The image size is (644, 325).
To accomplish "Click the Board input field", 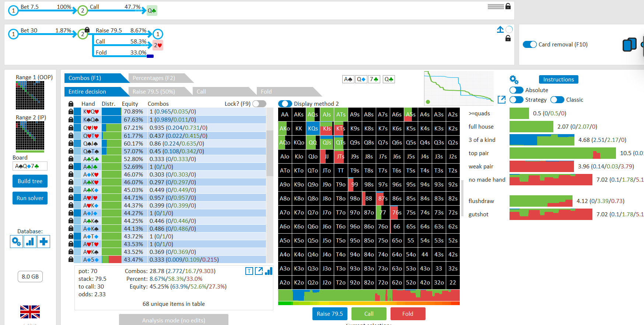I will tap(30, 166).
